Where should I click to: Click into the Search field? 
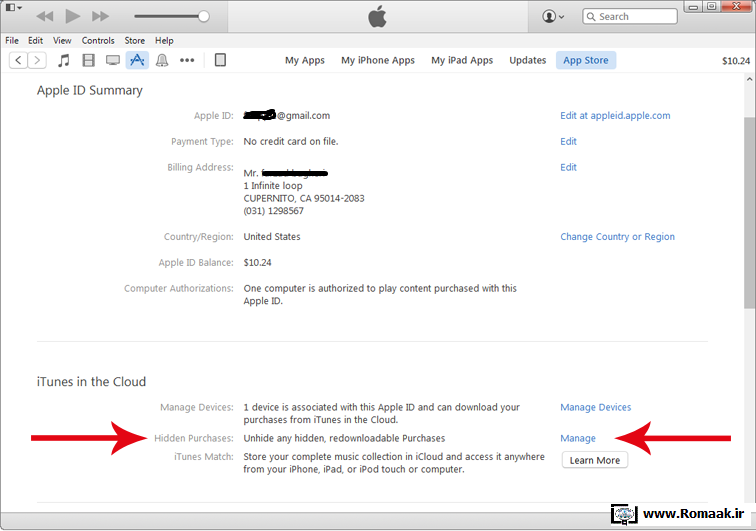coord(630,16)
